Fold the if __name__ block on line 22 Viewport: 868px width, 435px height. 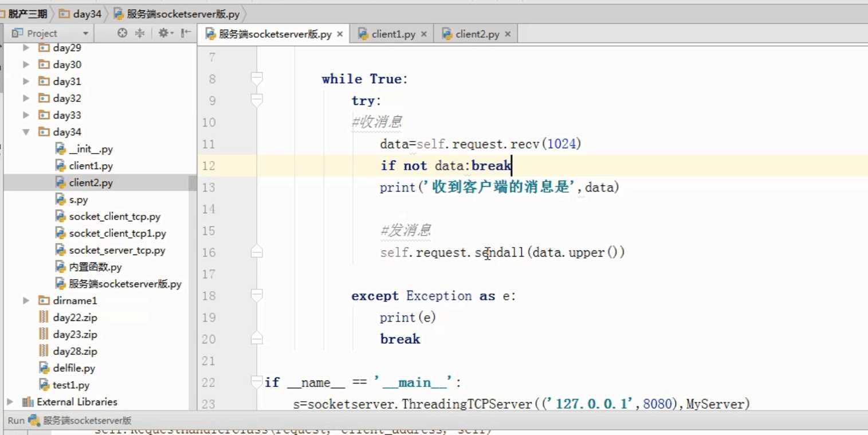257,382
